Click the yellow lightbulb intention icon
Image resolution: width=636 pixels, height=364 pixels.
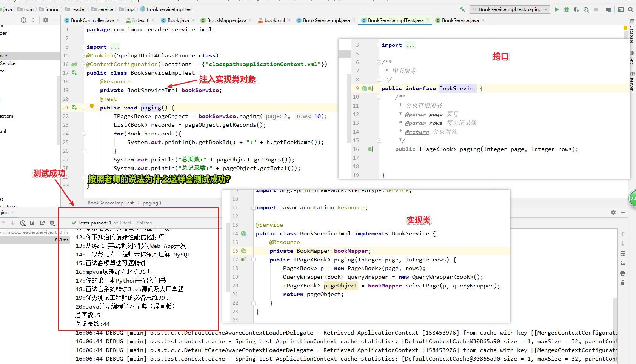pyautogui.click(x=91, y=107)
